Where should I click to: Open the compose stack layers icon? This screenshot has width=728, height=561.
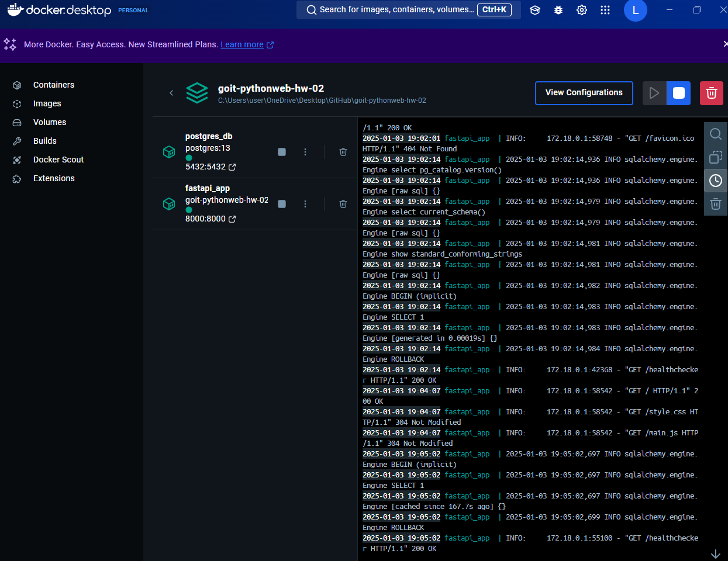[x=197, y=93]
